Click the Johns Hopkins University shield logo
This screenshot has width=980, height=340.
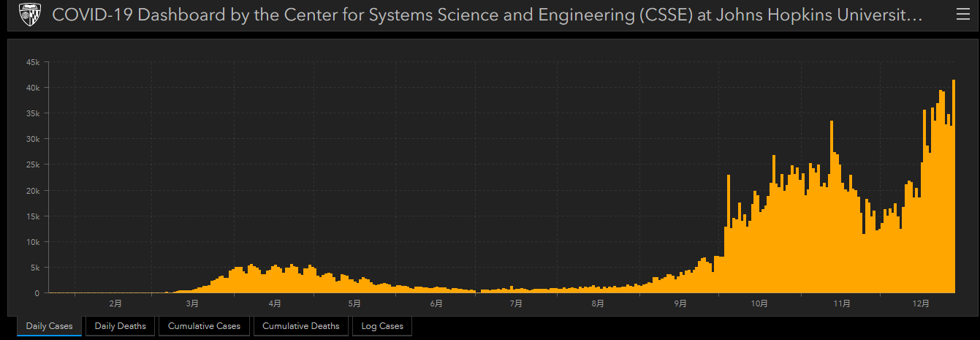(x=29, y=15)
